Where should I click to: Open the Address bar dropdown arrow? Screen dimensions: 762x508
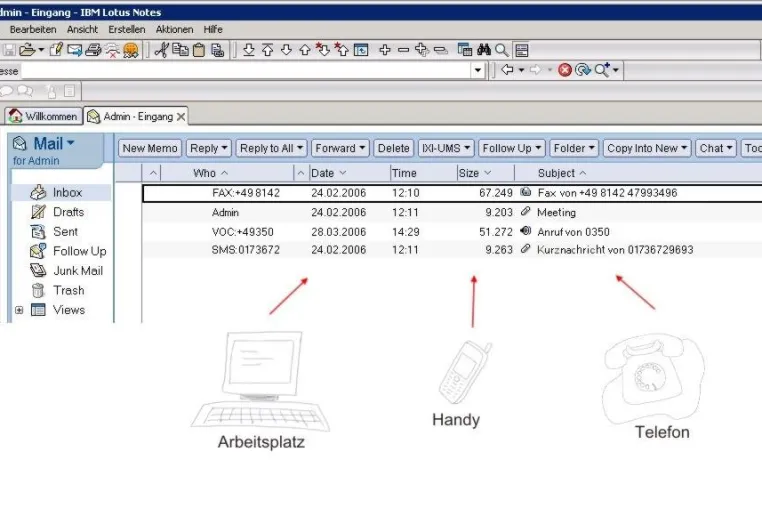(x=478, y=70)
